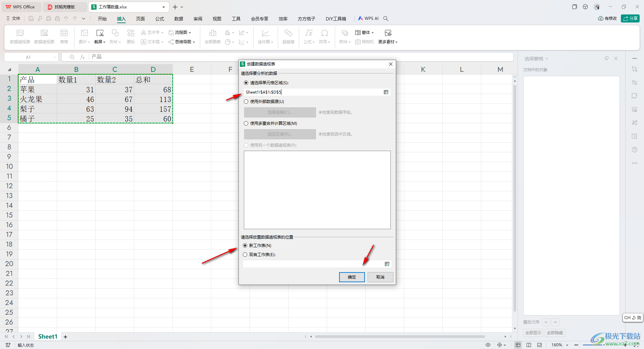This screenshot has width=644, height=349.
Task: Open the 方方格子 ribbon tab
Action: (x=307, y=19)
